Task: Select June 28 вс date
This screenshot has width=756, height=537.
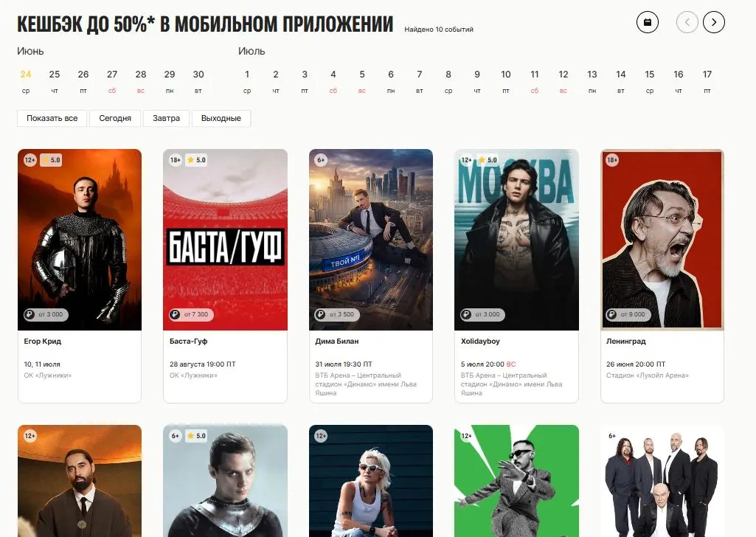Action: click(x=141, y=81)
